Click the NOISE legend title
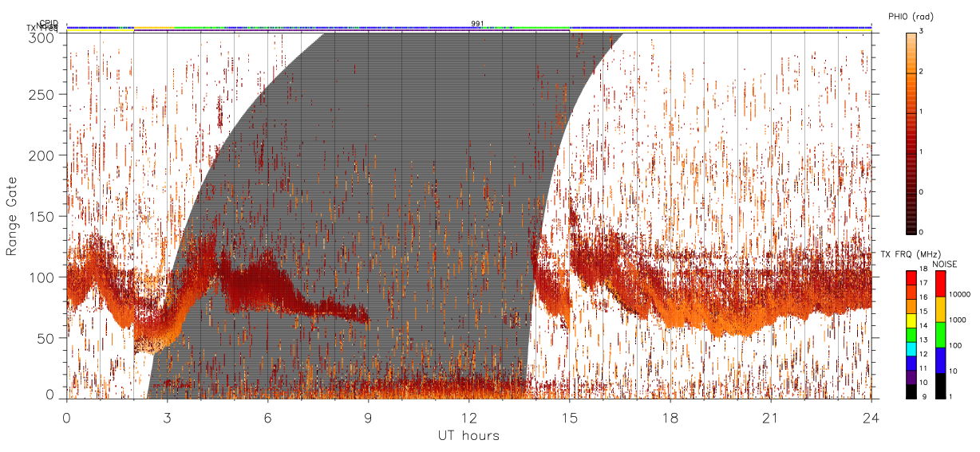This screenshot has height=452, width=980. coord(945,264)
